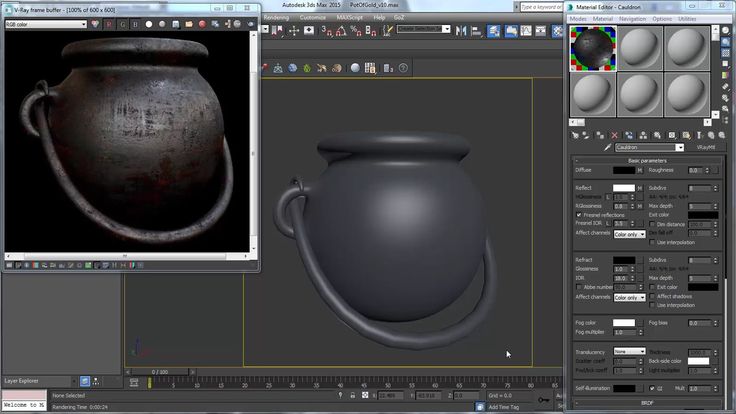Open the Navigation menu in Material Editor
The height and width of the screenshot is (414, 736).
click(632, 18)
